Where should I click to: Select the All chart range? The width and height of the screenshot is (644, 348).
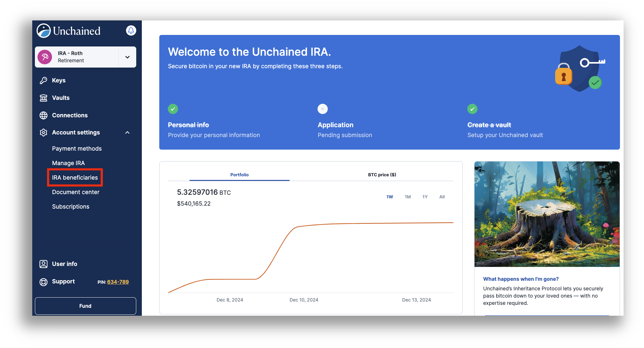pos(442,197)
